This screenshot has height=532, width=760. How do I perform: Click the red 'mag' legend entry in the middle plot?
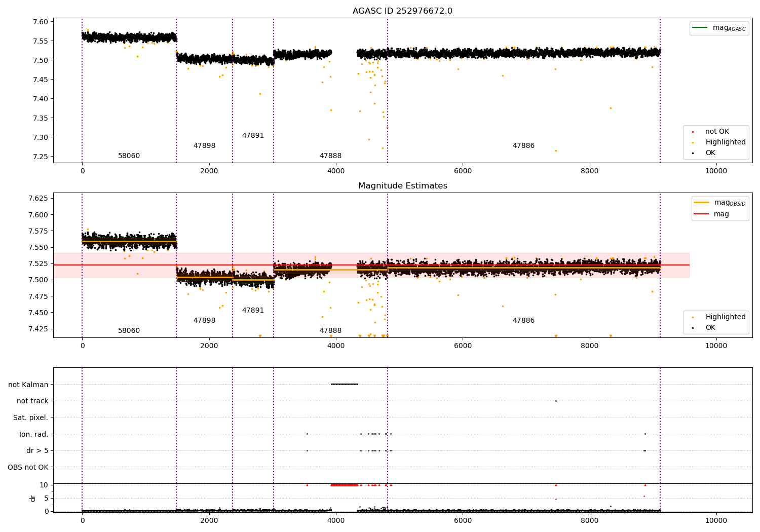click(712, 214)
